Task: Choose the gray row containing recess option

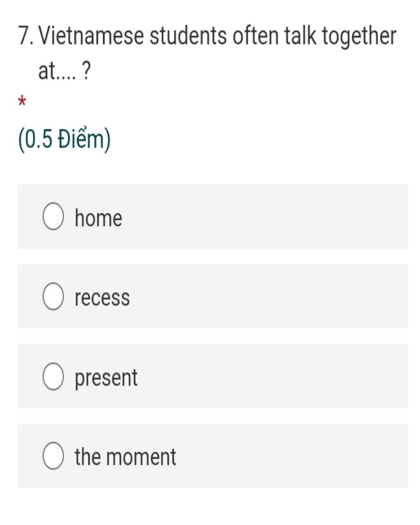Action: (213, 296)
